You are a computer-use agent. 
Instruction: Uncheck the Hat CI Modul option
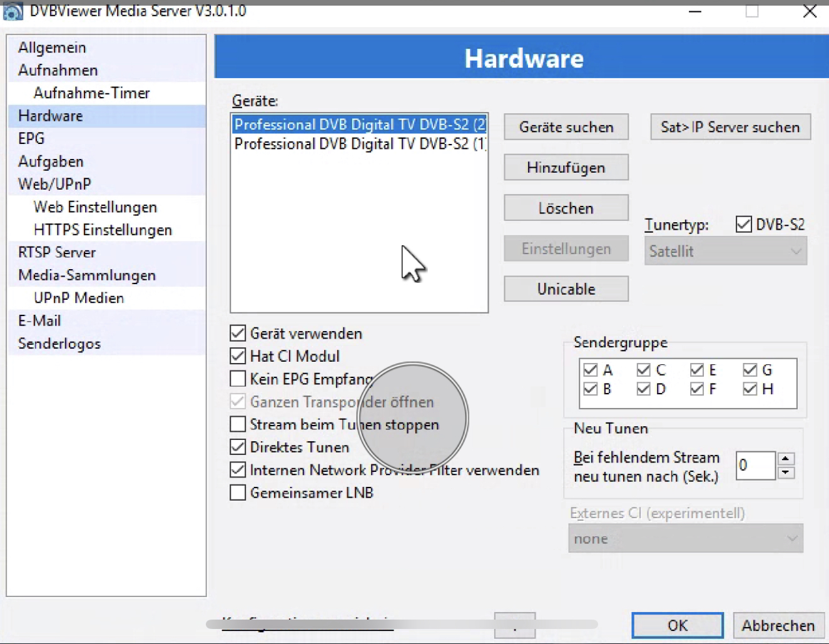(238, 356)
